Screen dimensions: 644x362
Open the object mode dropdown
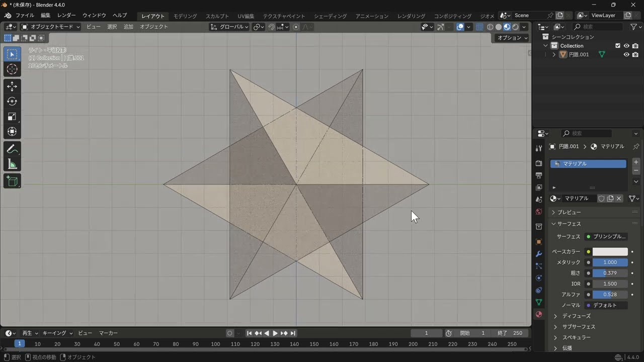tap(50, 27)
